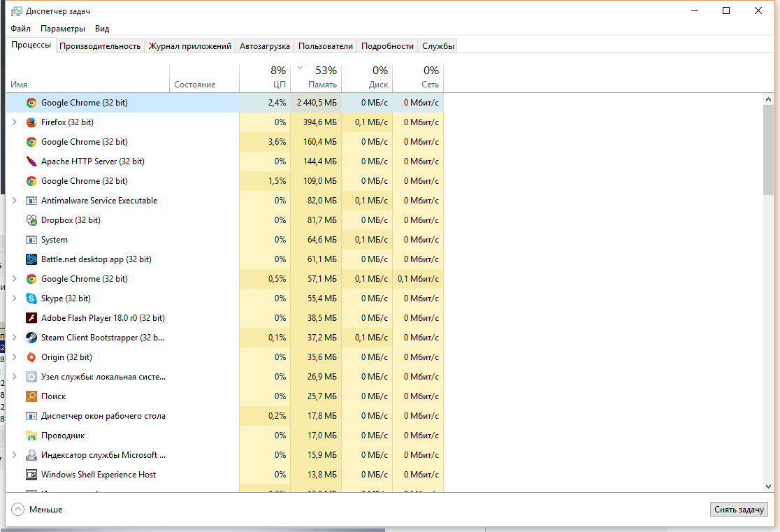Click the Windows Shell Experience Host icon
780x532 pixels.
(x=31, y=475)
